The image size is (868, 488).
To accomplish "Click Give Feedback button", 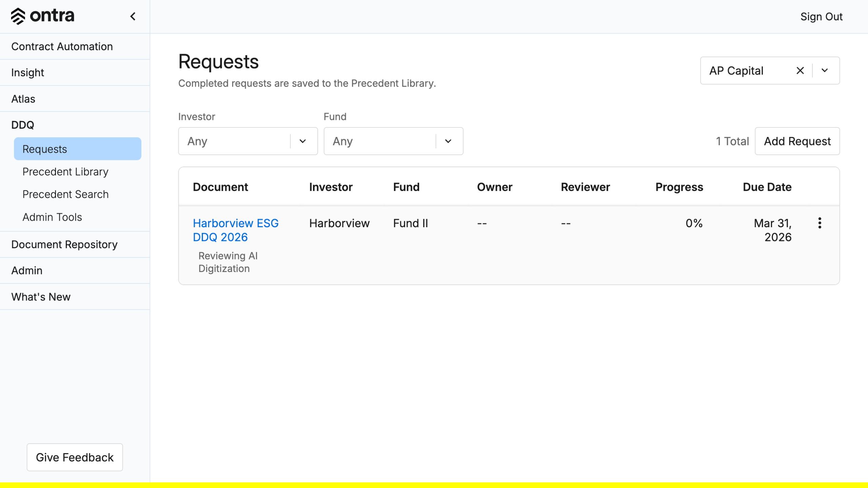I will (x=75, y=457).
